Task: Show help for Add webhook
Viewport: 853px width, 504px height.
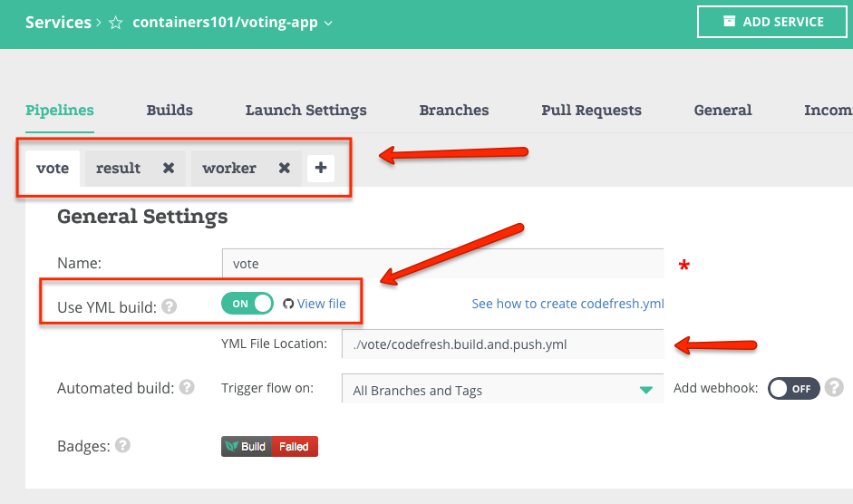Action: tap(834, 388)
